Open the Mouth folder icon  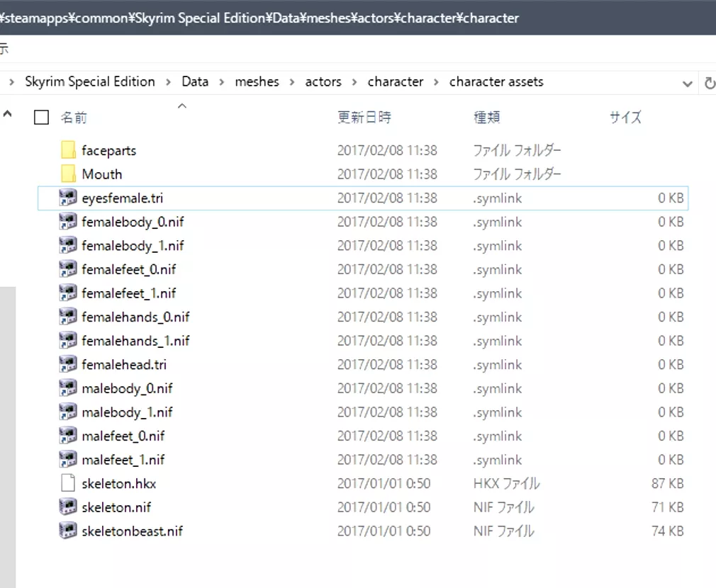pyautogui.click(x=68, y=174)
